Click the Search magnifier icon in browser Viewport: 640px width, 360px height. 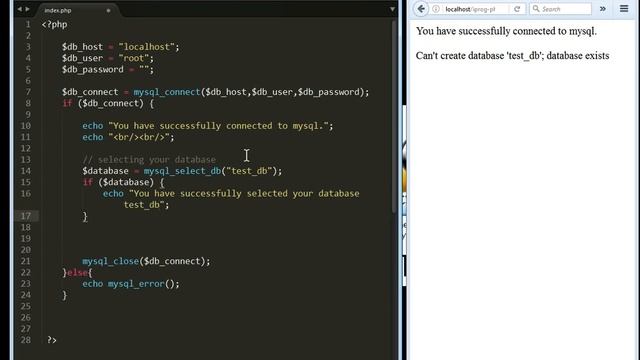pos(536,9)
